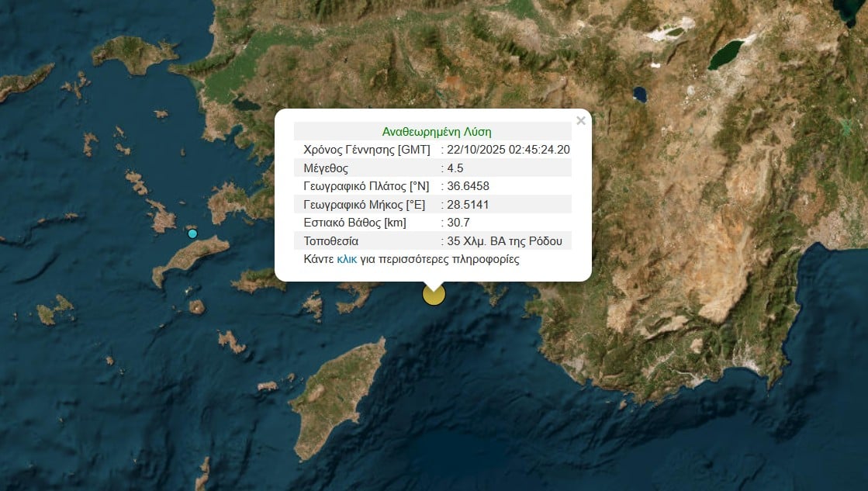
Task: Close the earthquake info popup
Action: (580, 120)
